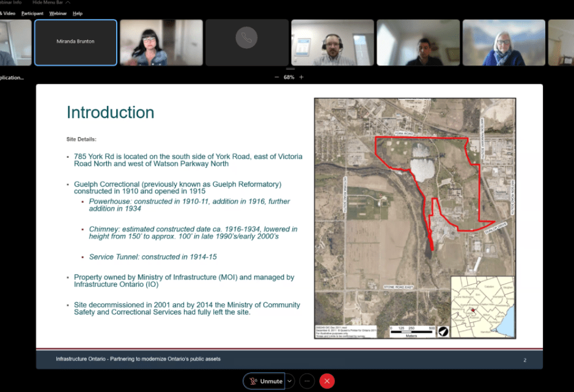Open the Webinar menu
This screenshot has width=574, height=392.
pyautogui.click(x=58, y=13)
